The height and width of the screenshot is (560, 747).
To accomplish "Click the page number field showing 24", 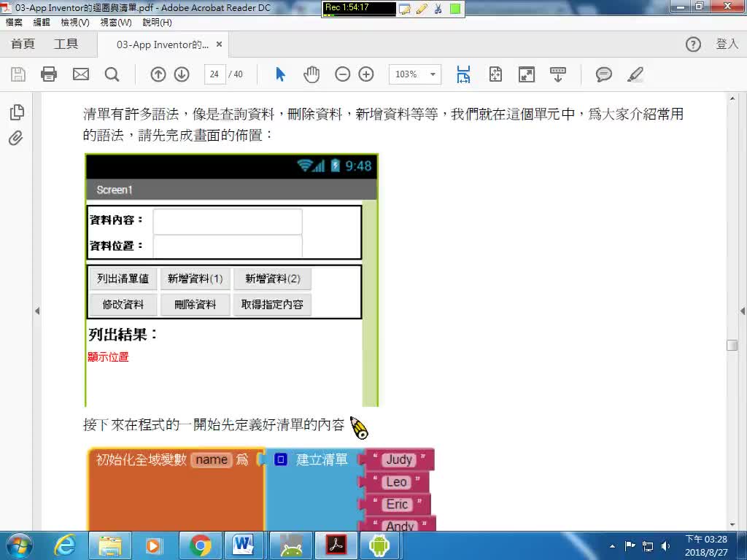I will click(215, 74).
